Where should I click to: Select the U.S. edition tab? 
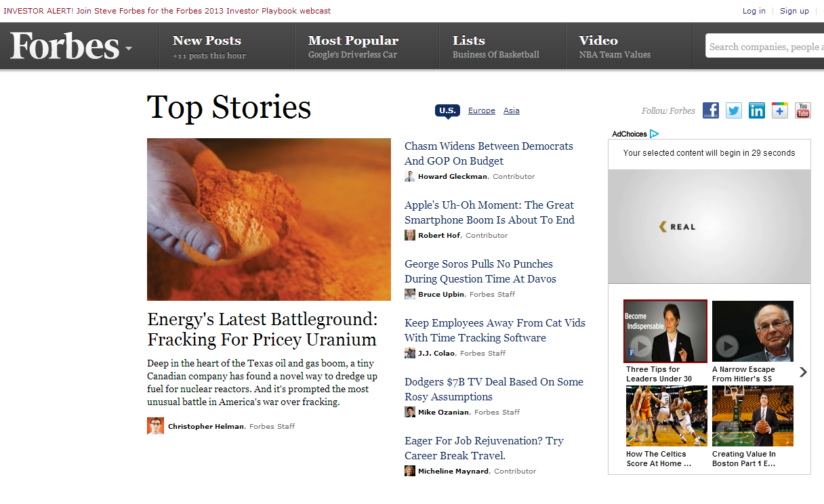[x=447, y=111]
